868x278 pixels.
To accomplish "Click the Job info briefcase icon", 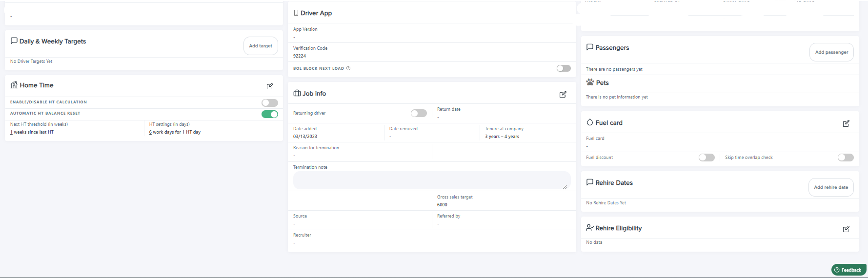I will pos(297,93).
